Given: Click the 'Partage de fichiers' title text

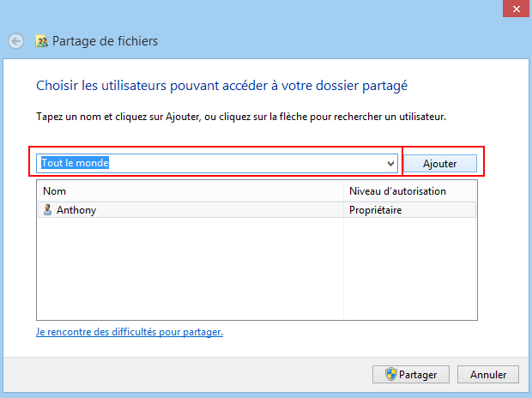Looking at the screenshot, I should 105,41.
